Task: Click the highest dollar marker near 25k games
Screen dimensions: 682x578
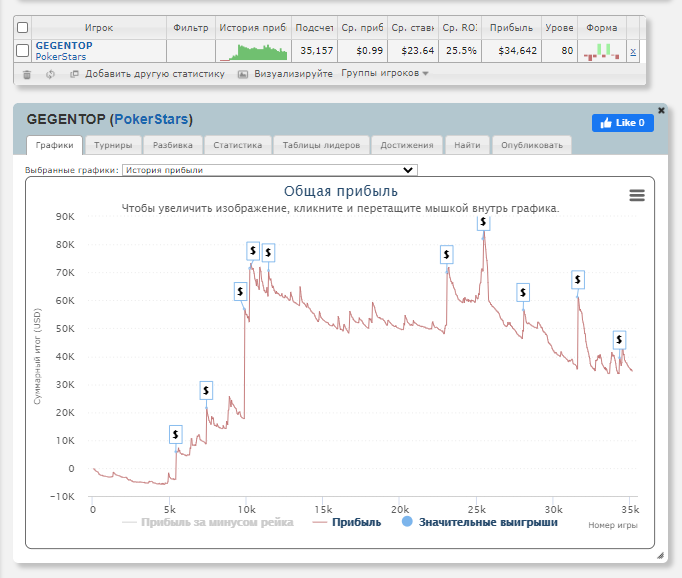Action: coord(483,222)
